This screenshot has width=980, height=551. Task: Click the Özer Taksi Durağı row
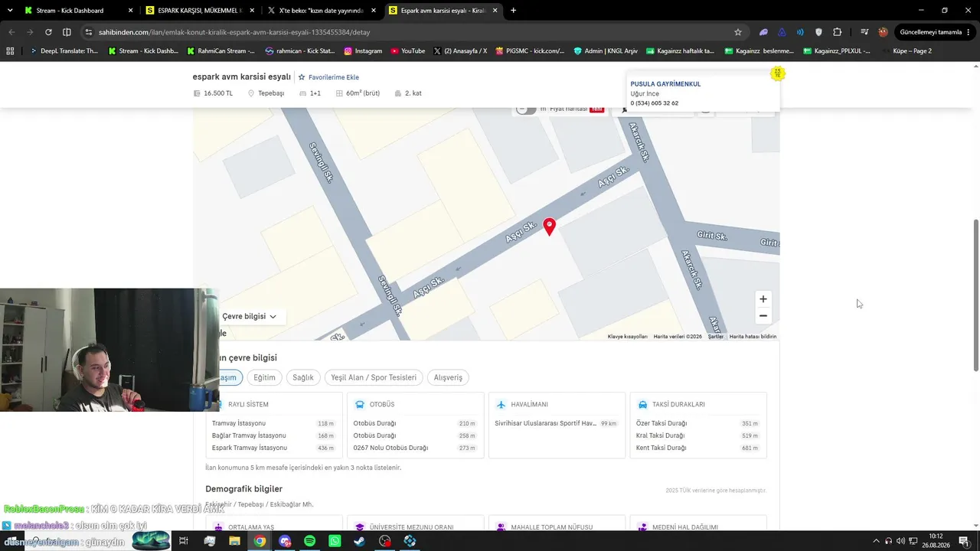point(697,423)
